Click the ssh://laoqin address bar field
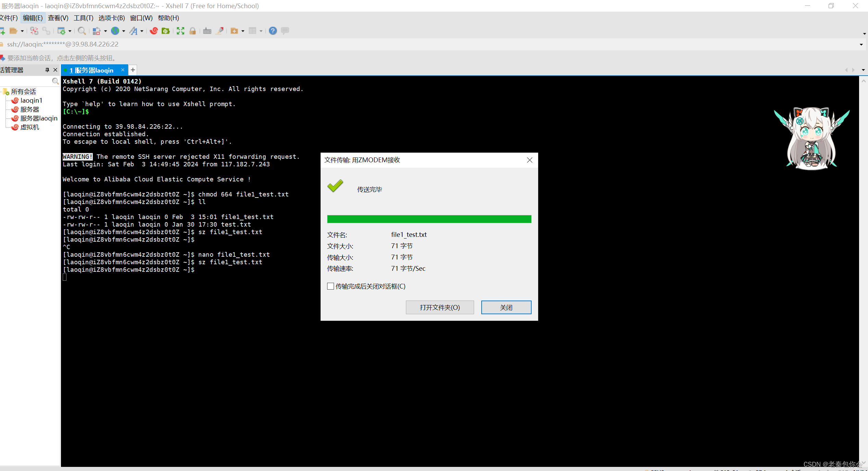 pos(428,44)
